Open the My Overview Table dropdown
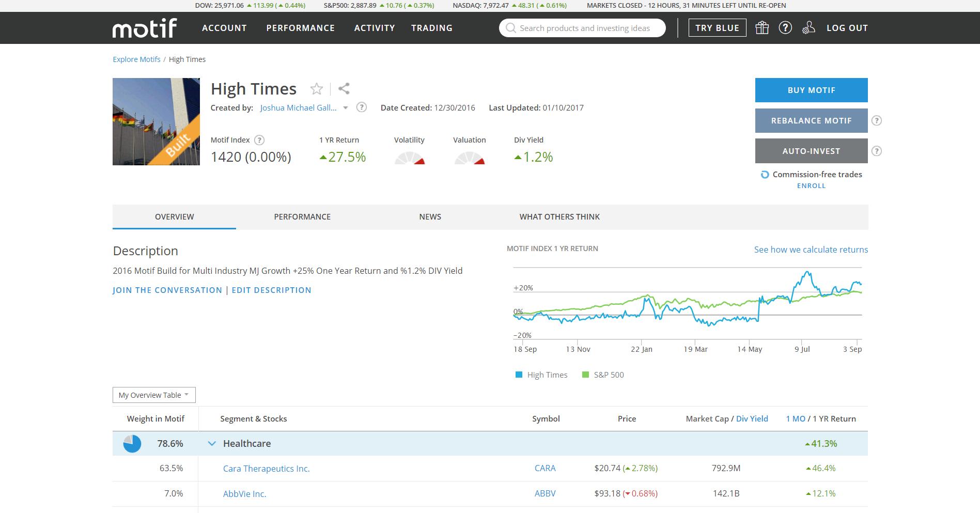 pyautogui.click(x=154, y=395)
